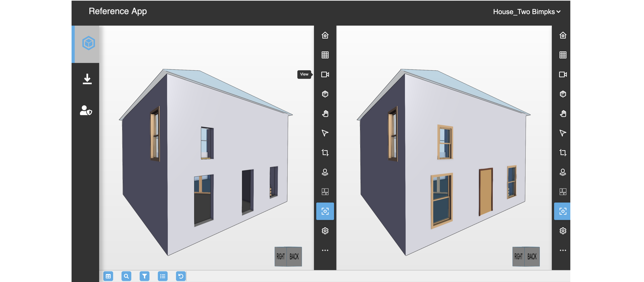Toggle the split view panels icon in left viewer
Image resolution: width=644 pixels, height=282 pixels.
pos(325,192)
